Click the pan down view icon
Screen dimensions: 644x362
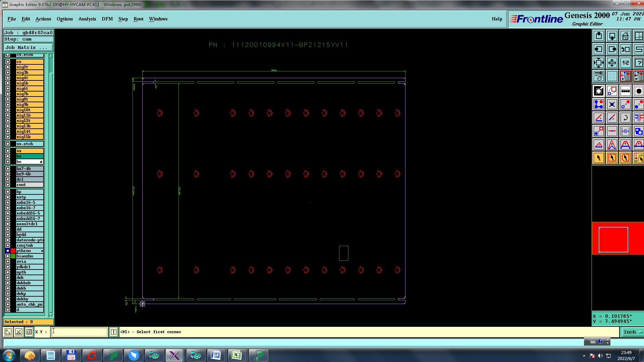coord(612,36)
